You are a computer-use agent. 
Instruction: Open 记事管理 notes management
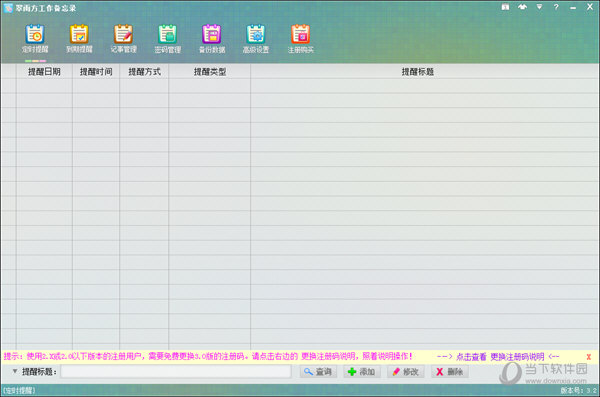pos(123,39)
